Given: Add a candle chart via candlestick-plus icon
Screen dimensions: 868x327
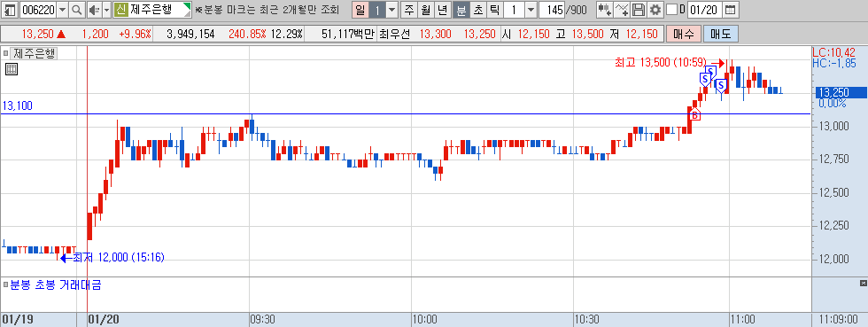Looking at the screenshot, I should click(604, 10).
